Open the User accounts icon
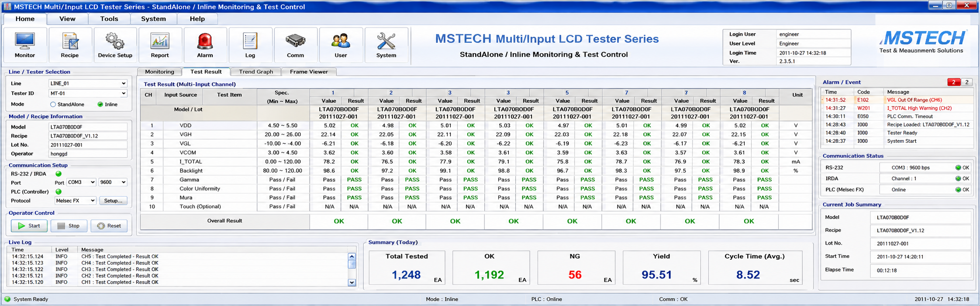Image resolution: width=980 pixels, height=306 pixels. point(341,45)
